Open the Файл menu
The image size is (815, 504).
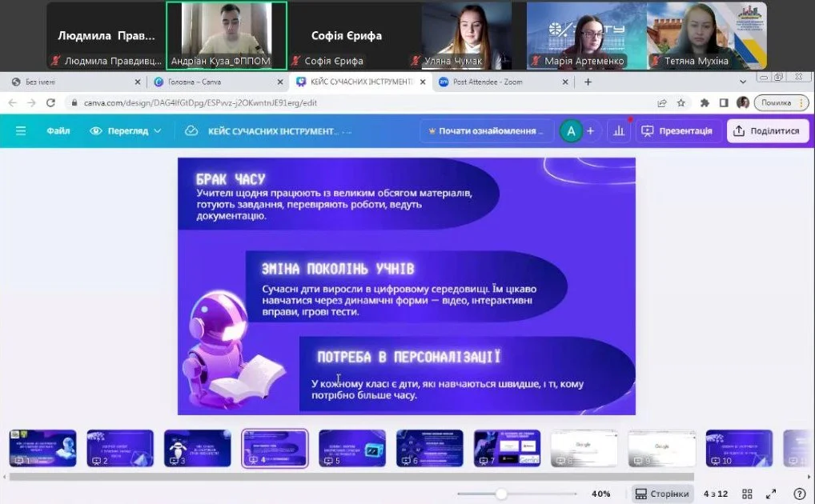pos(58,131)
